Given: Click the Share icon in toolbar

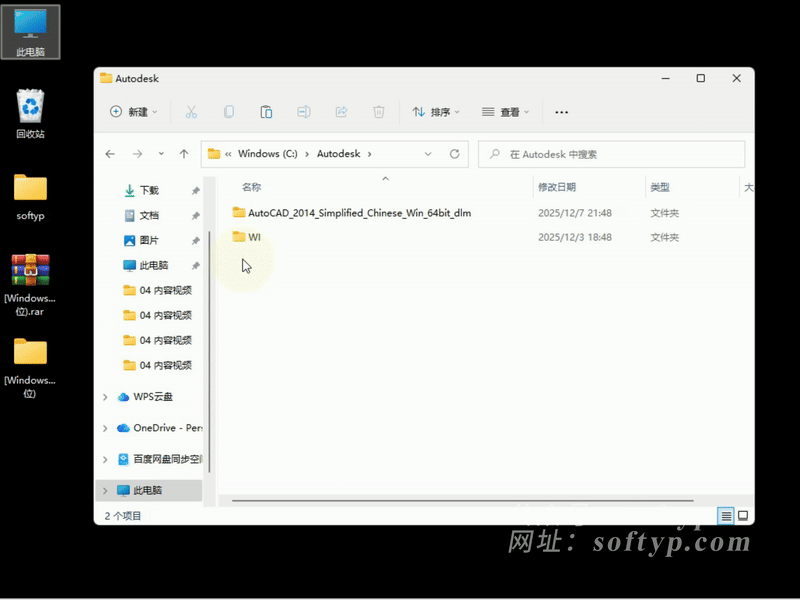Looking at the screenshot, I should (341, 112).
